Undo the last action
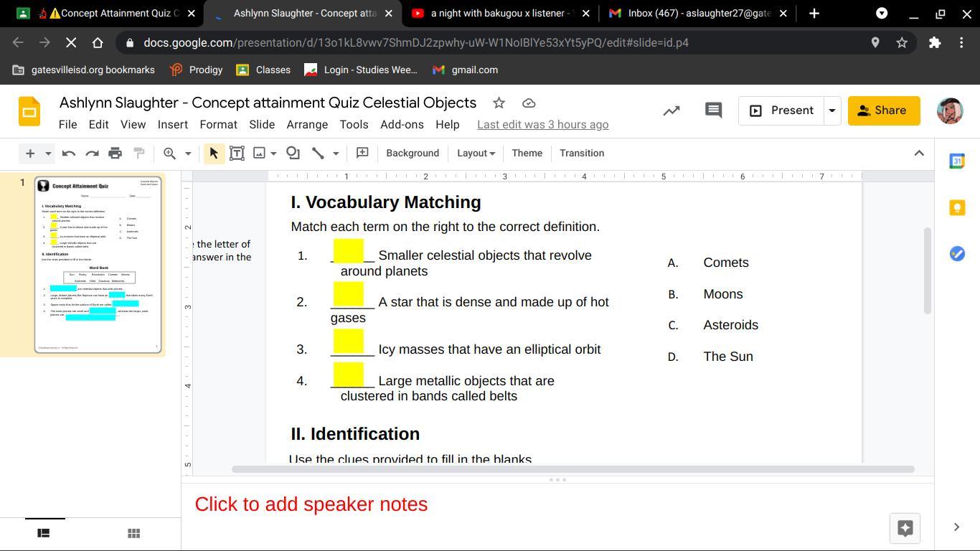This screenshot has height=551, width=980. (x=69, y=153)
